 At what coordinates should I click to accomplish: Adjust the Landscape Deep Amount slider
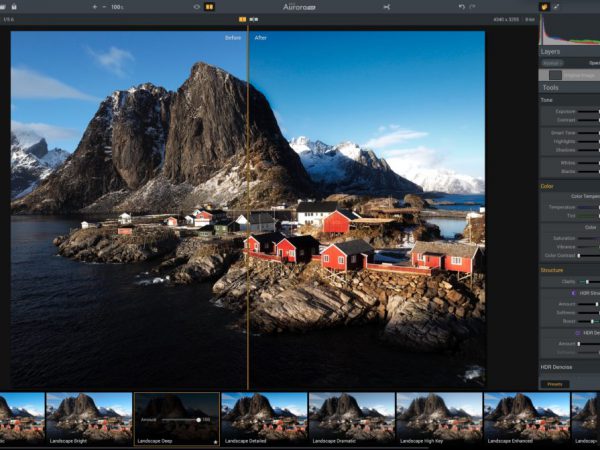click(x=182, y=420)
